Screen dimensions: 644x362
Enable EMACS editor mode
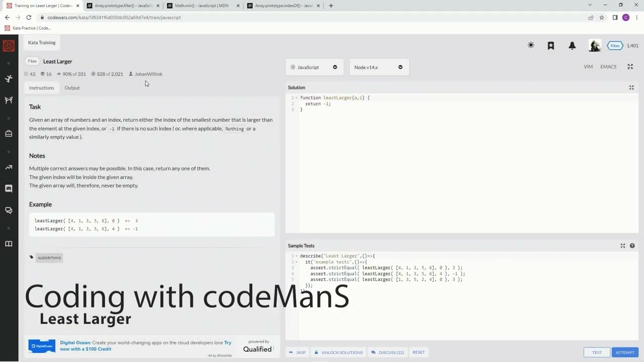point(608,66)
